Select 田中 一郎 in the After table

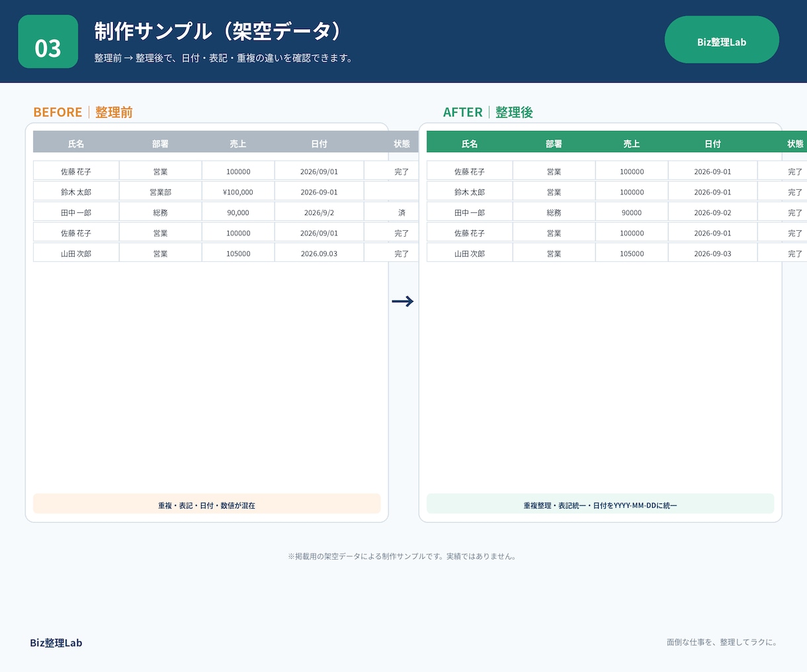[x=470, y=212]
